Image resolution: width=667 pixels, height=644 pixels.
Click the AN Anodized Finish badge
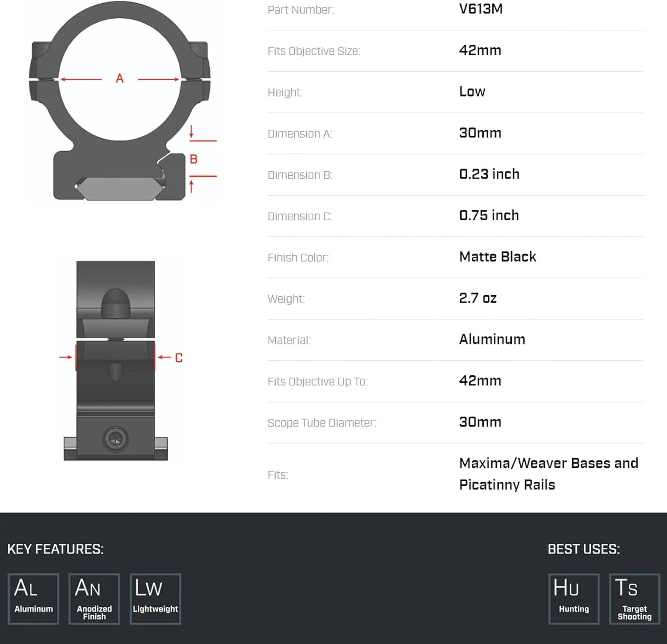94,599
